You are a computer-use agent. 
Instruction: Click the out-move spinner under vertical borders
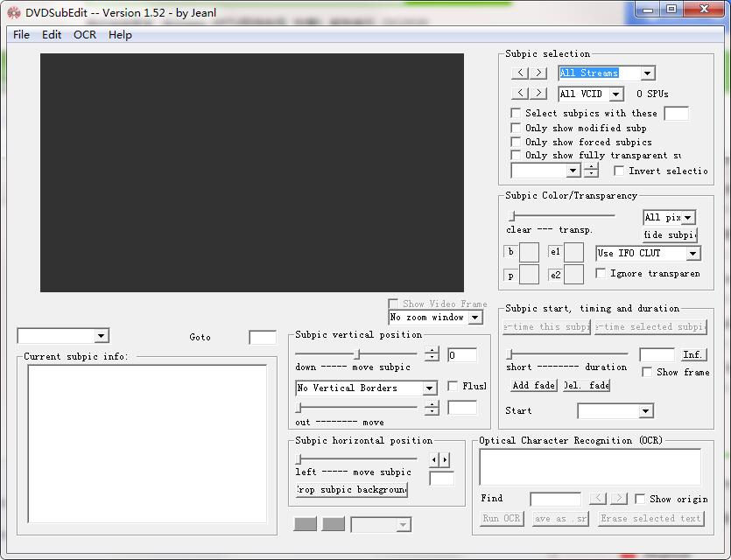(x=432, y=408)
